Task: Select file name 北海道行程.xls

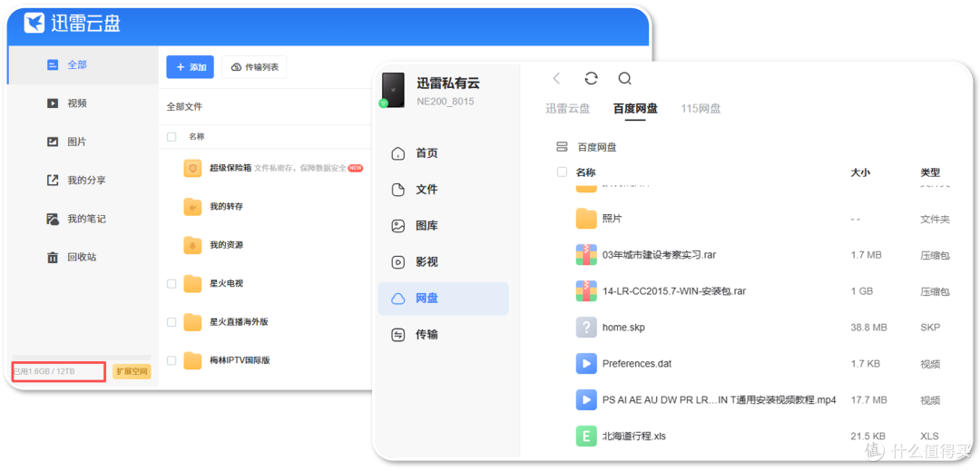Action: (x=634, y=436)
